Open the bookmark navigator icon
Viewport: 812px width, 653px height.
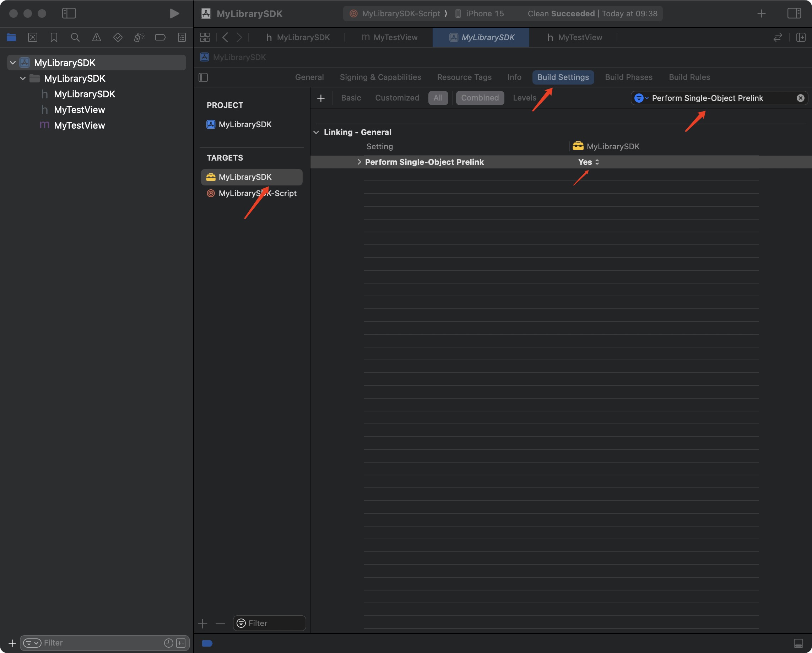54,37
